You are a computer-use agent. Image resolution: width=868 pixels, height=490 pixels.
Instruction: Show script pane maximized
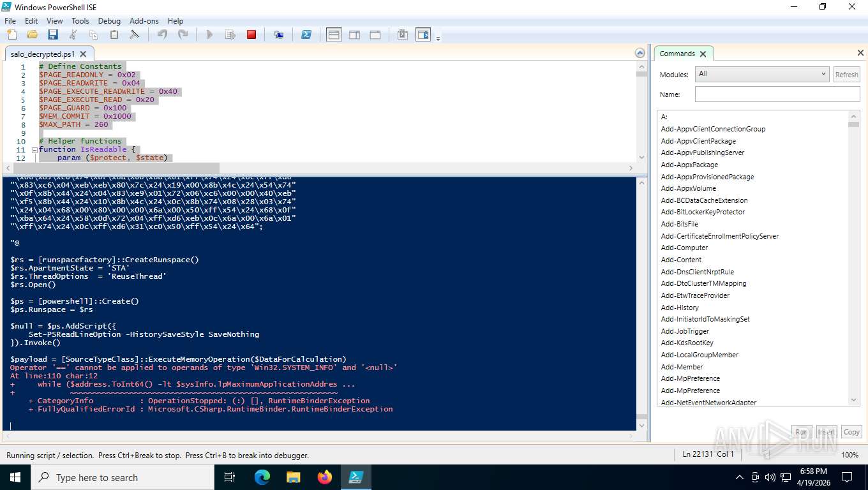coord(375,34)
